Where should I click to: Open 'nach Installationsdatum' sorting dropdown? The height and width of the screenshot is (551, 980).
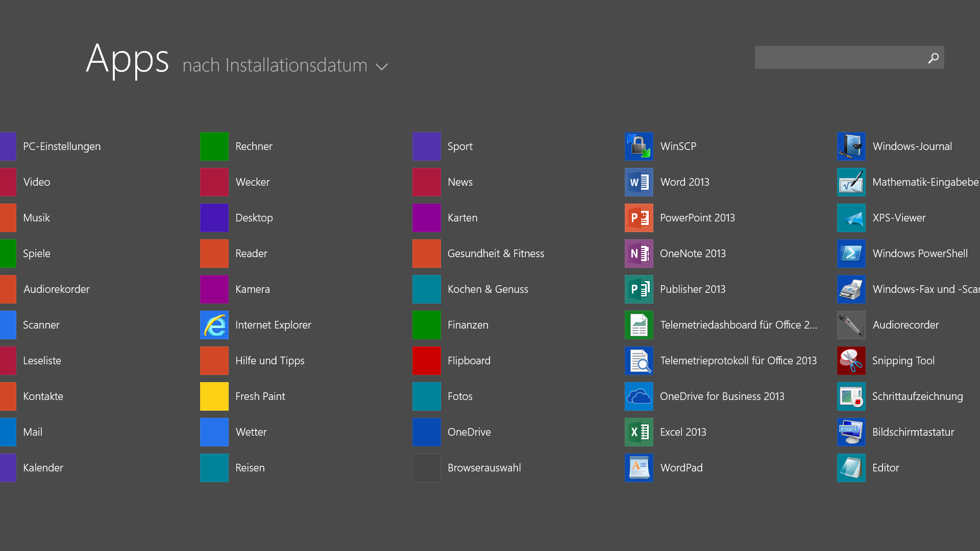275,65
